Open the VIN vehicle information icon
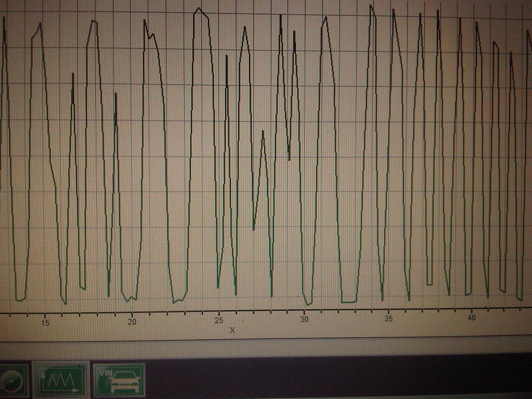532x399 pixels. tap(119, 380)
